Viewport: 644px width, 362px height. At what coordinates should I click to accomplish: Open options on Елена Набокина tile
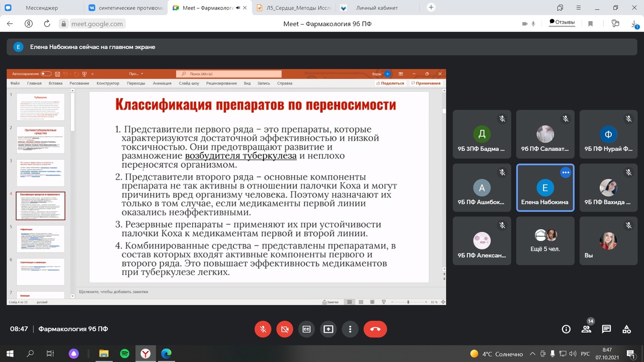(566, 172)
